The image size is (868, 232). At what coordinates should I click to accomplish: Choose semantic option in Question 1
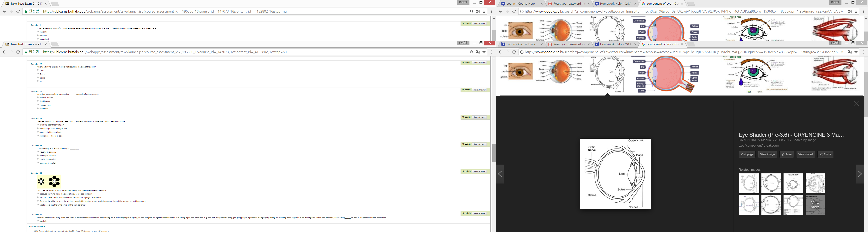click(38, 32)
